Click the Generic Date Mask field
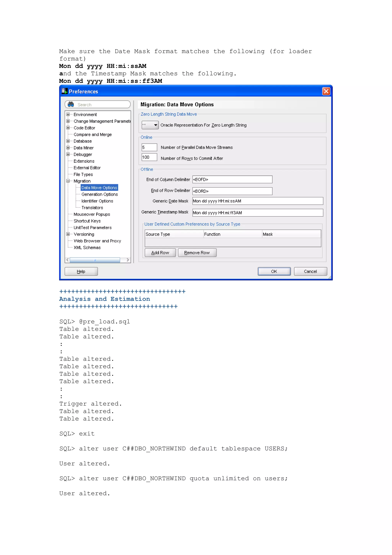This screenshot has height=555, width=392. [x=258, y=201]
